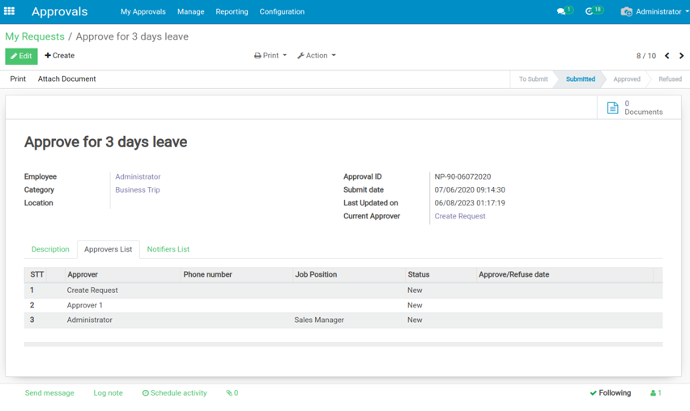This screenshot has height=411, width=690.
Task: Click the Submit date value 07/06/2020 09:14:30
Action: click(470, 190)
